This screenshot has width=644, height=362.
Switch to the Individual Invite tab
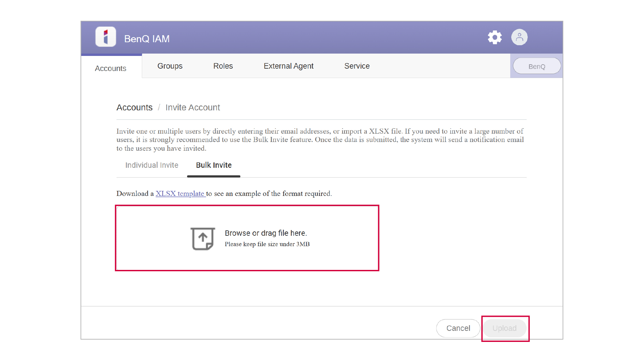click(152, 165)
